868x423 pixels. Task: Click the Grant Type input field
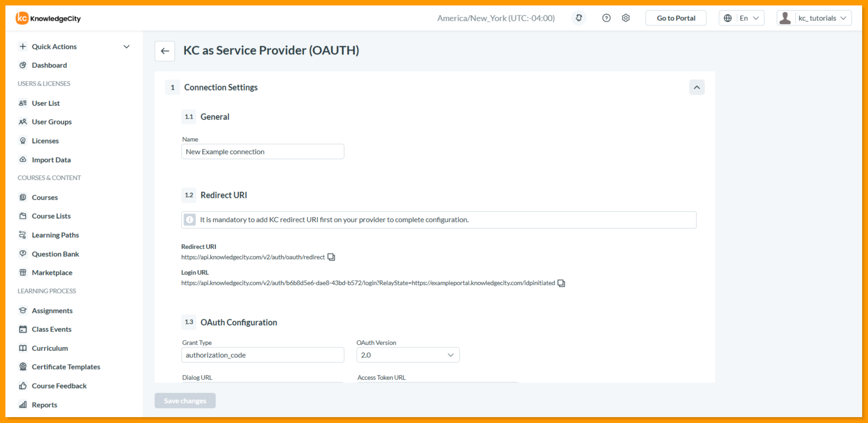263,355
